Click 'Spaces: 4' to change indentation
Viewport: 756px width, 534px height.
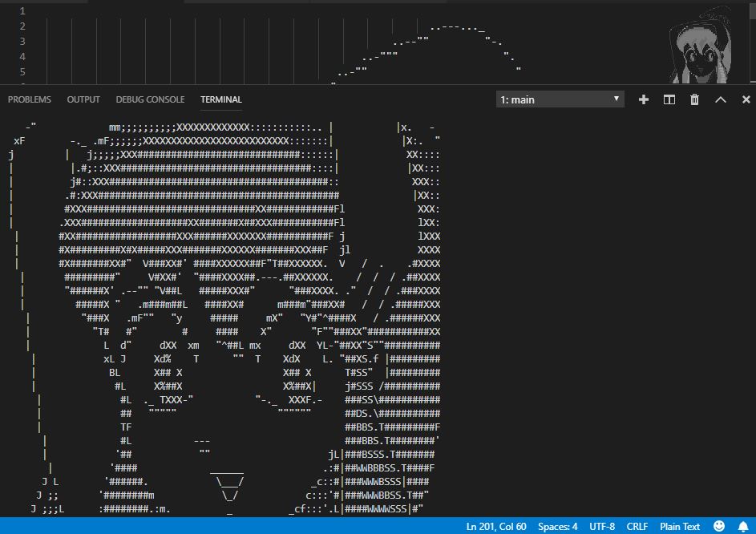click(557, 526)
